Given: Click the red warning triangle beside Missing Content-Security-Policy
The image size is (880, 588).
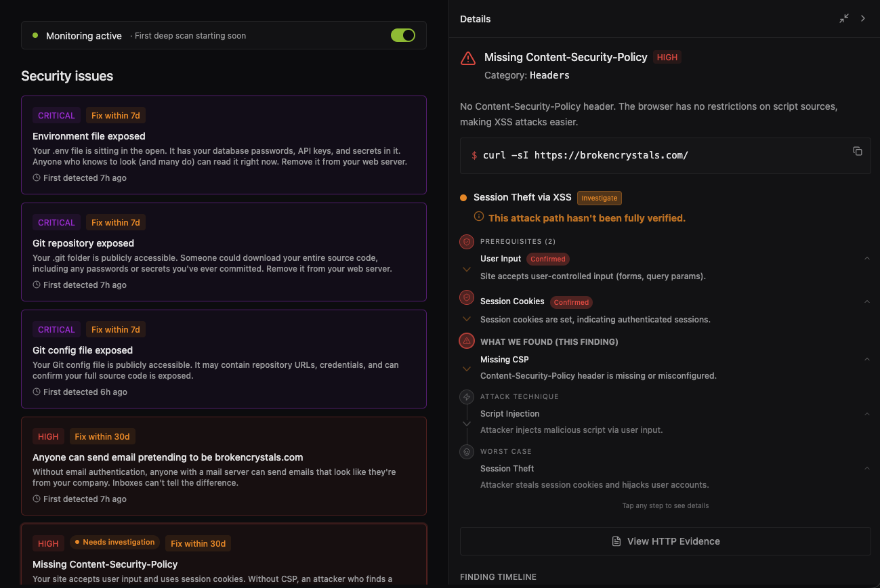Looking at the screenshot, I should click(x=467, y=58).
